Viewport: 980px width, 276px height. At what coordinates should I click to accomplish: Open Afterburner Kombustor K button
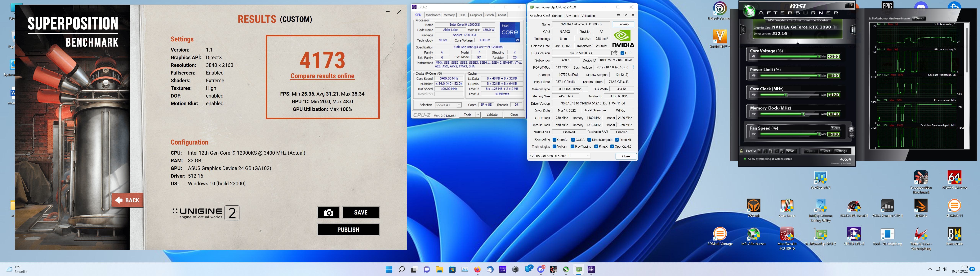tap(743, 29)
